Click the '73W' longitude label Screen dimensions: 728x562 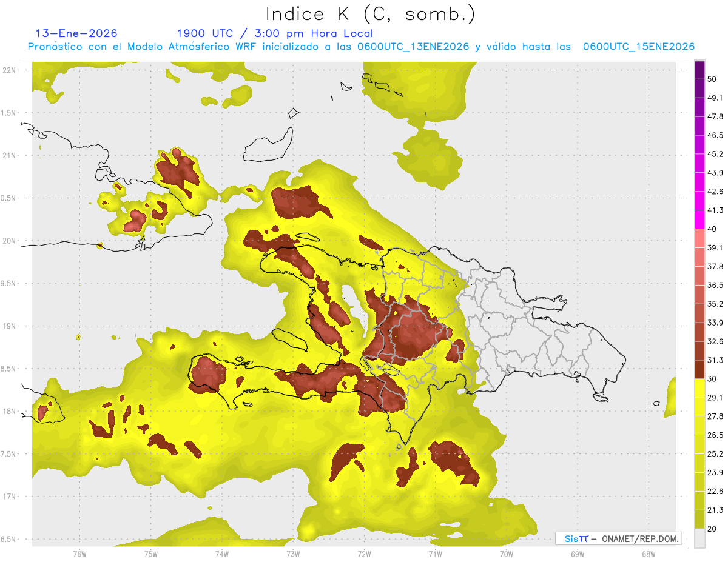[293, 554]
